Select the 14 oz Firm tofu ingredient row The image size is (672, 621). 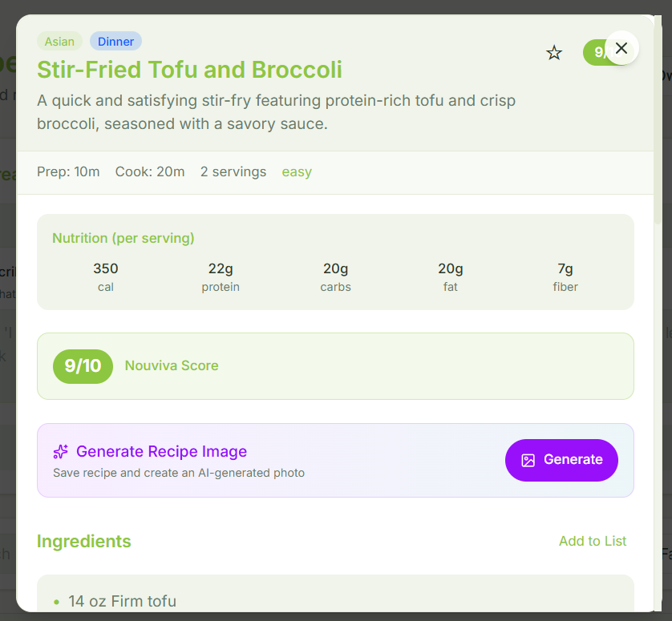click(122, 600)
